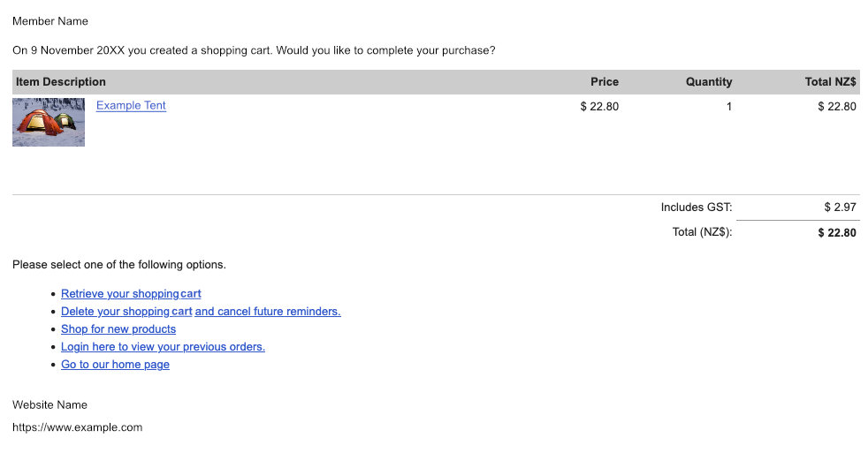868x468 pixels.
Task: Click the Includes GST amount $ 2.97
Action: 840,208
